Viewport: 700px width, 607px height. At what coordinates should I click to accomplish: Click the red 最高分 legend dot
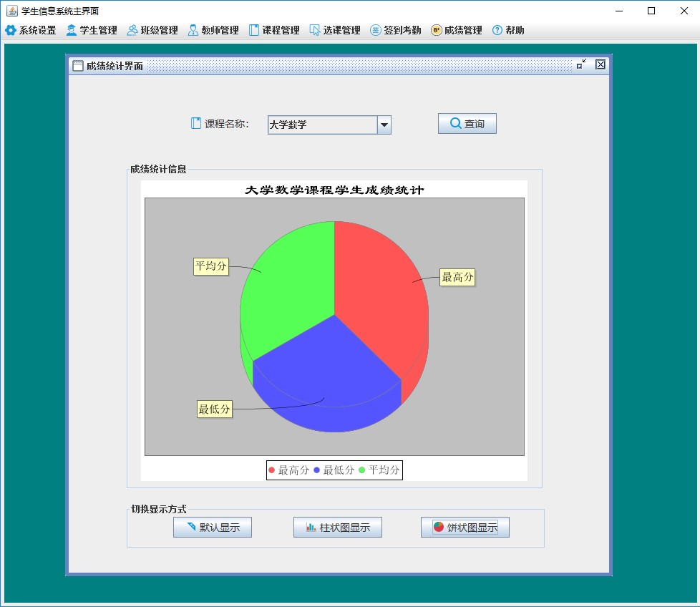271,470
